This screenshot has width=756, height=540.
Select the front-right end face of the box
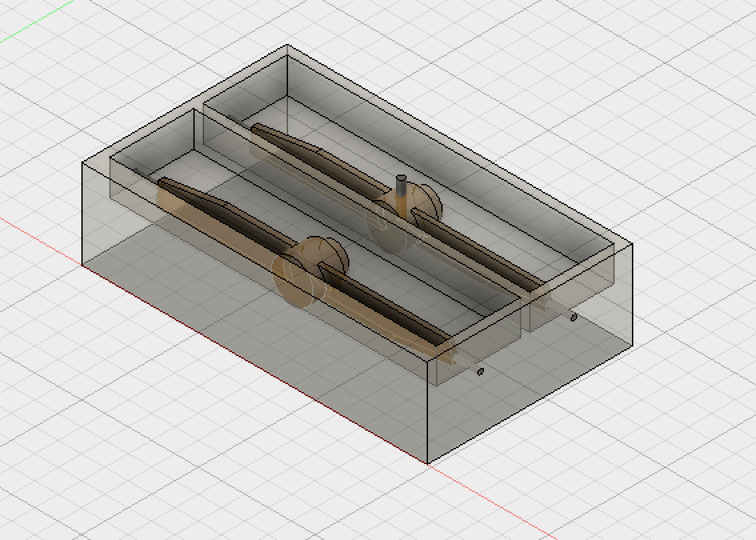(530, 353)
